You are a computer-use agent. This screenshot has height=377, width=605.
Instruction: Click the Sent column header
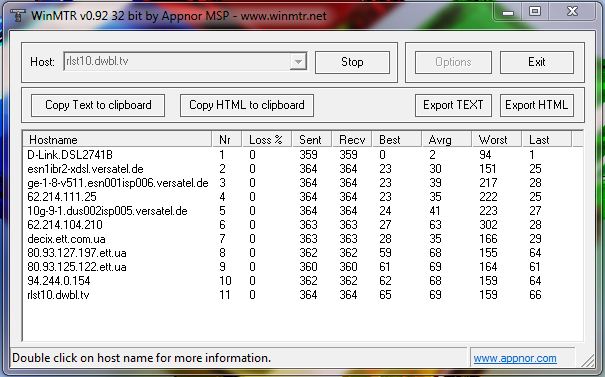tap(312, 139)
